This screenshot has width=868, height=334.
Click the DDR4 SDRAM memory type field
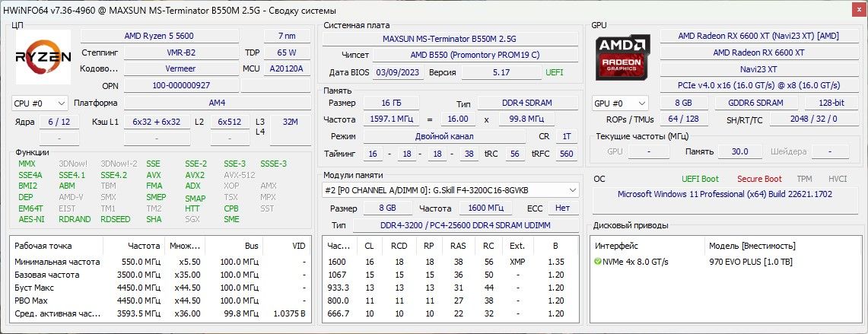527,103
